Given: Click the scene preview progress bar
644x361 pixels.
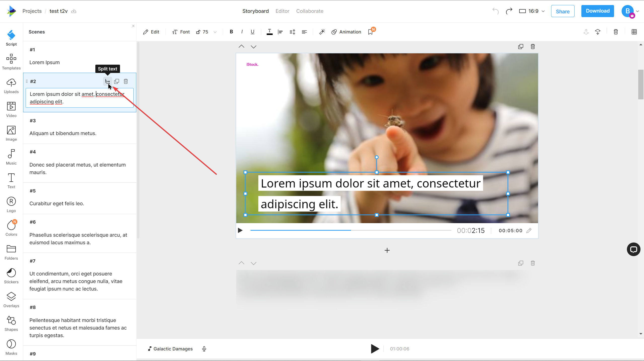Looking at the screenshot, I should [351, 230].
